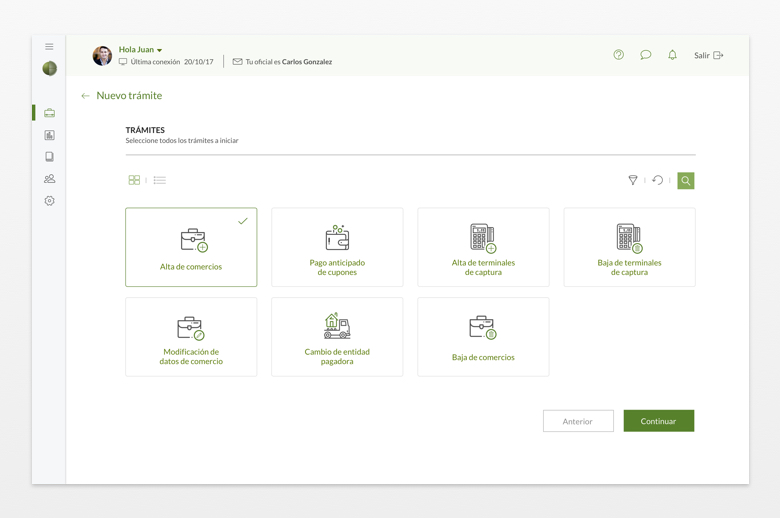Click the search magnifier button
The height and width of the screenshot is (518, 780).
[685, 181]
